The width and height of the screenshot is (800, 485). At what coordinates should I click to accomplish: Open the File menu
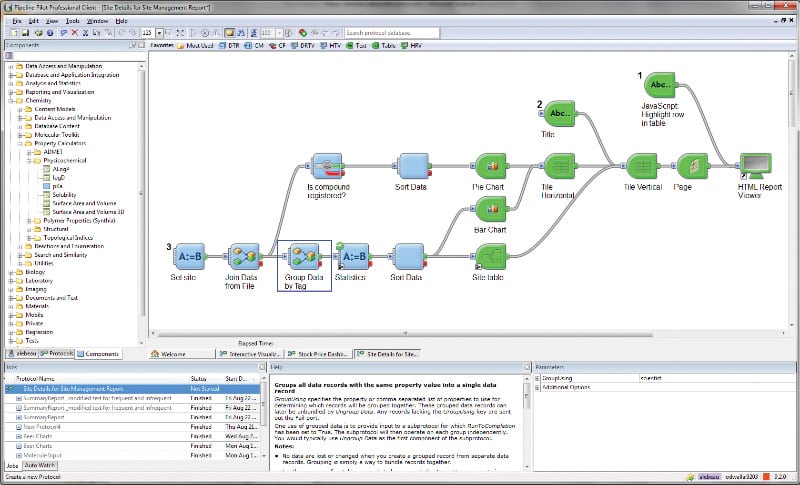17,21
